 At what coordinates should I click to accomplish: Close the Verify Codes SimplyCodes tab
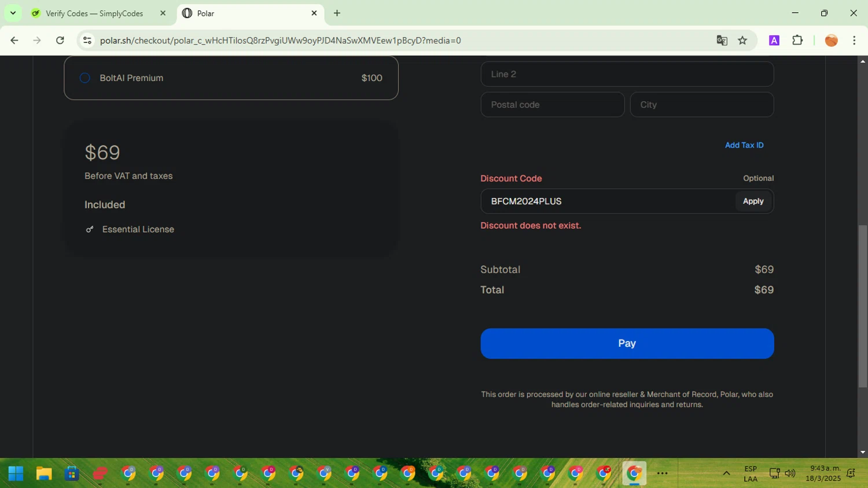coord(163,13)
